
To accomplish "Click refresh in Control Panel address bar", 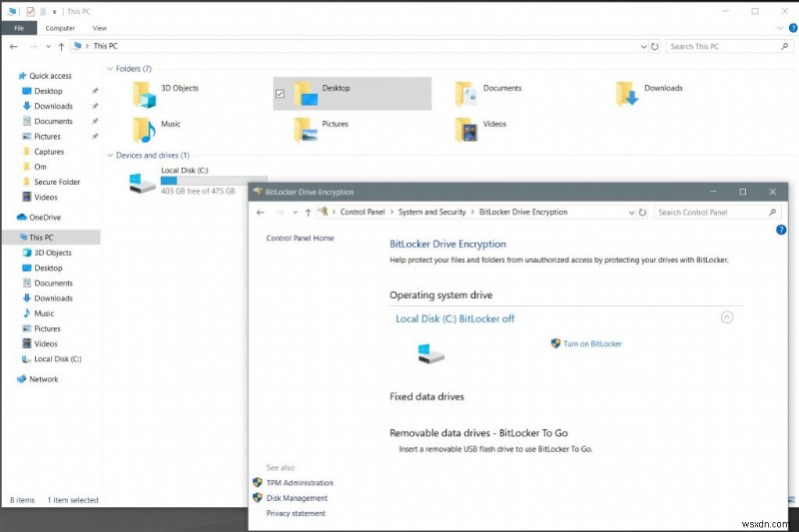I will pos(642,213).
